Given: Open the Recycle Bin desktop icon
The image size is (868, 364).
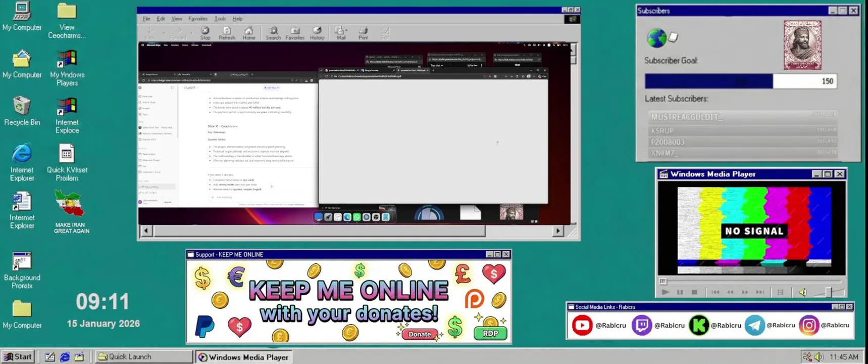Looking at the screenshot, I should 22,111.
